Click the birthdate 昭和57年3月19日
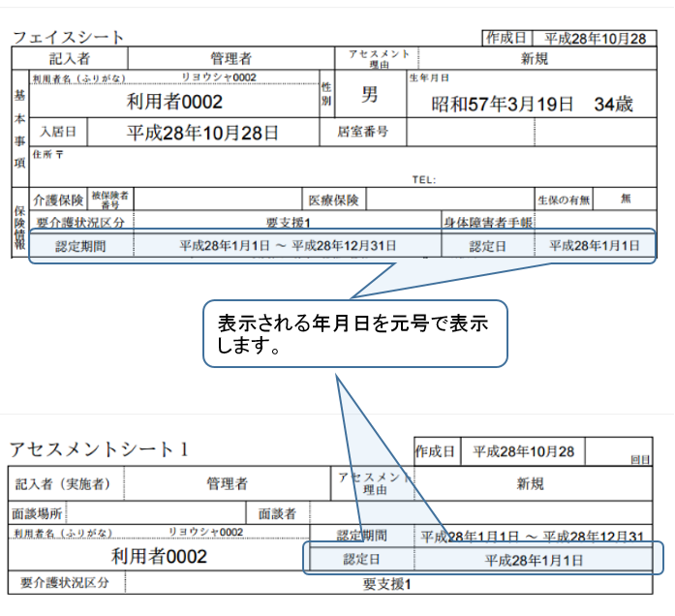Image resolution: width=675 pixels, height=616 pixels. (502, 104)
